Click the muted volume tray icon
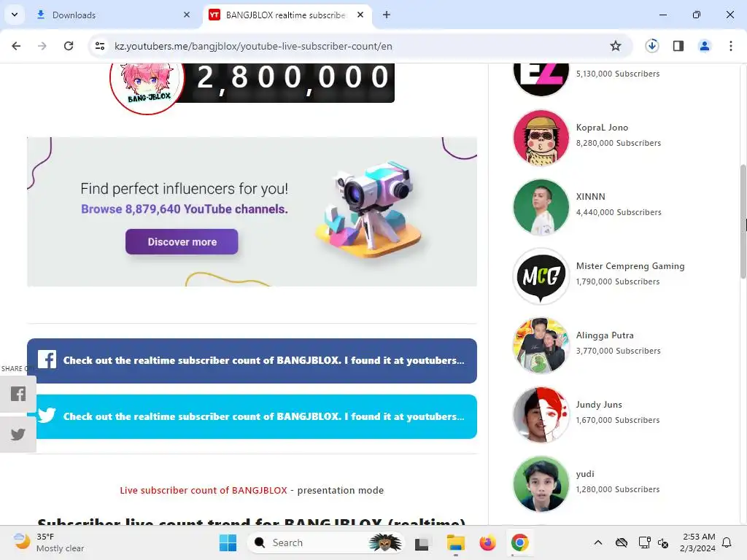Image resolution: width=747 pixels, height=560 pixels. pos(663,542)
